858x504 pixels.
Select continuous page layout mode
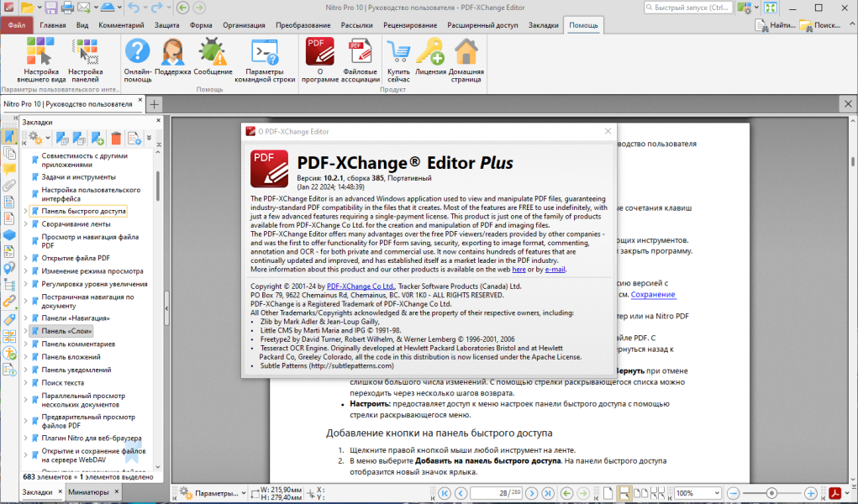[x=624, y=493]
